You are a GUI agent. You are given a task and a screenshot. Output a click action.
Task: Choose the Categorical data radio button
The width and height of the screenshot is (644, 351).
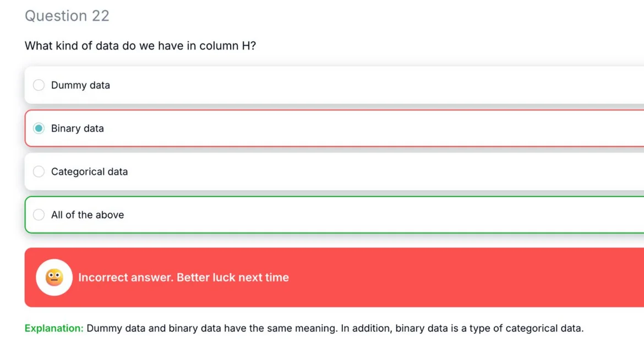click(x=39, y=171)
